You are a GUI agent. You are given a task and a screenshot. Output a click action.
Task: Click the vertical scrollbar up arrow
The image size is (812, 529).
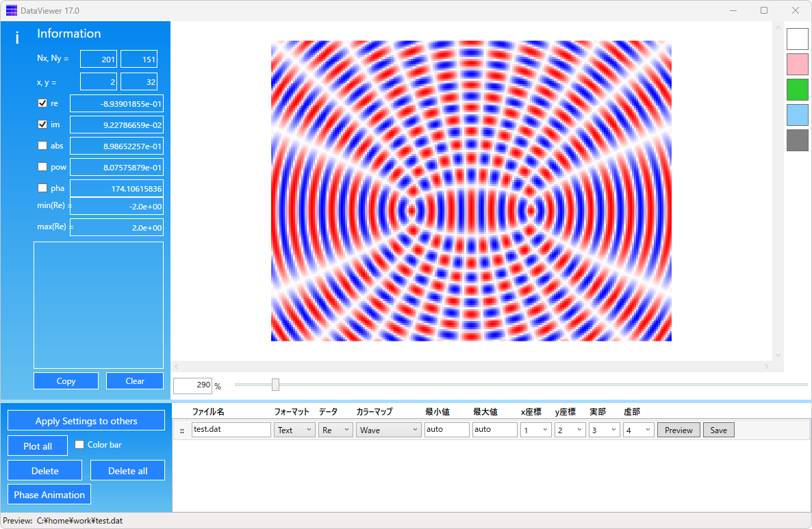778,27
